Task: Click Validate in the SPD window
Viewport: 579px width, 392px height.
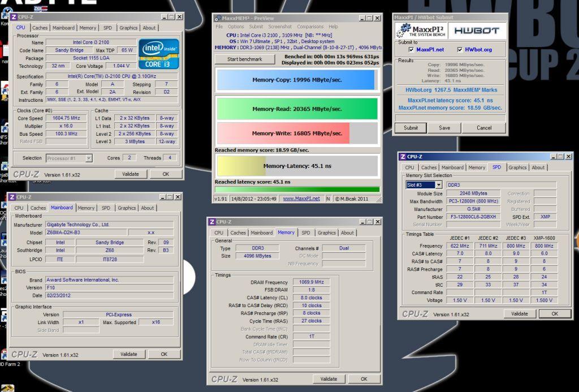Action: point(520,314)
